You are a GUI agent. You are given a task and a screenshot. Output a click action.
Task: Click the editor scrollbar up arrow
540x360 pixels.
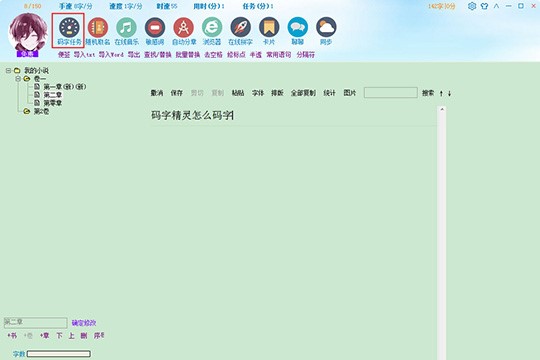(442, 110)
